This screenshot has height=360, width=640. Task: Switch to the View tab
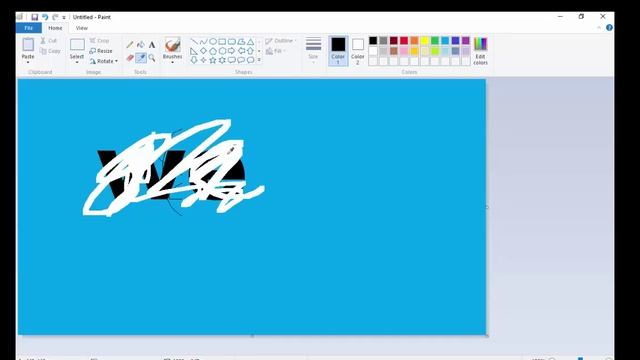tap(82, 28)
